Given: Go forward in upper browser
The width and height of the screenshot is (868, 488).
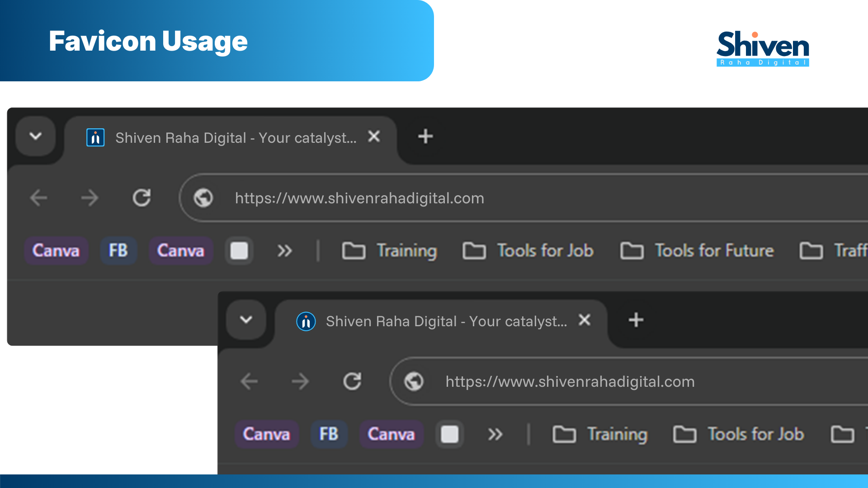Looking at the screenshot, I should [x=90, y=198].
